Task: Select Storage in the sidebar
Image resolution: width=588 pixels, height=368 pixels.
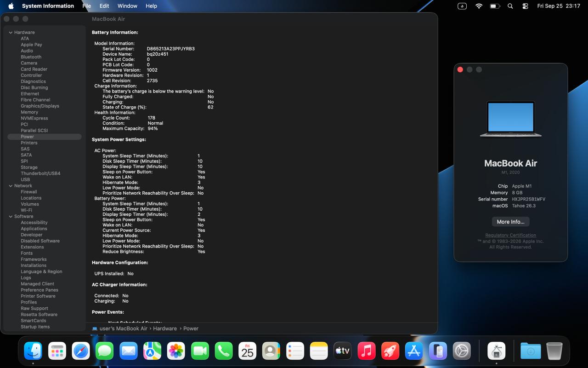Action: tap(29, 167)
